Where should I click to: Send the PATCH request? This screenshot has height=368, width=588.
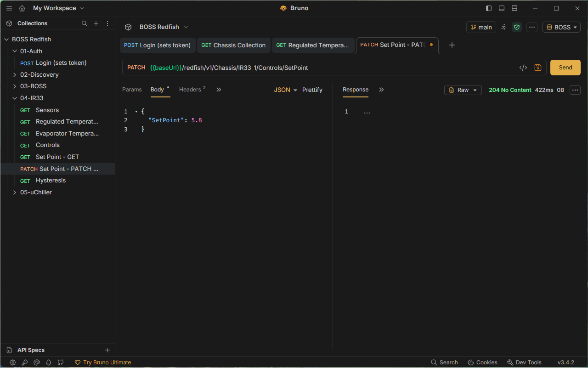tap(565, 68)
